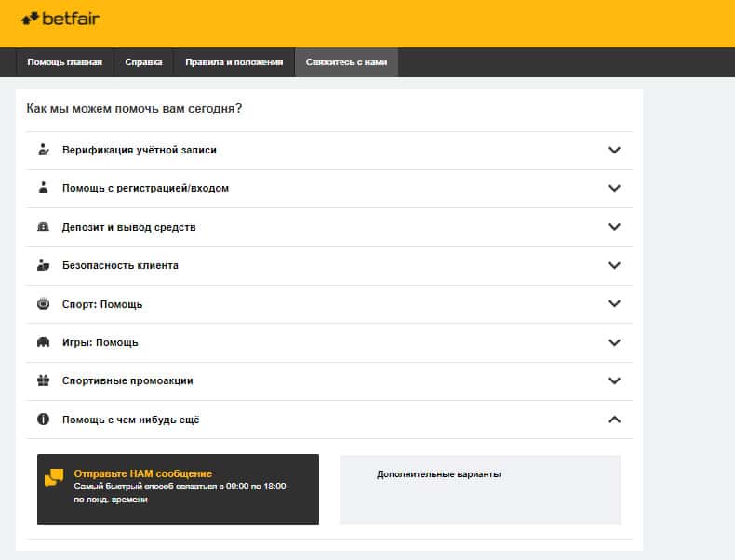The height and width of the screenshot is (560, 735).
Task: Click the customer safety icon
Action: tap(43, 265)
